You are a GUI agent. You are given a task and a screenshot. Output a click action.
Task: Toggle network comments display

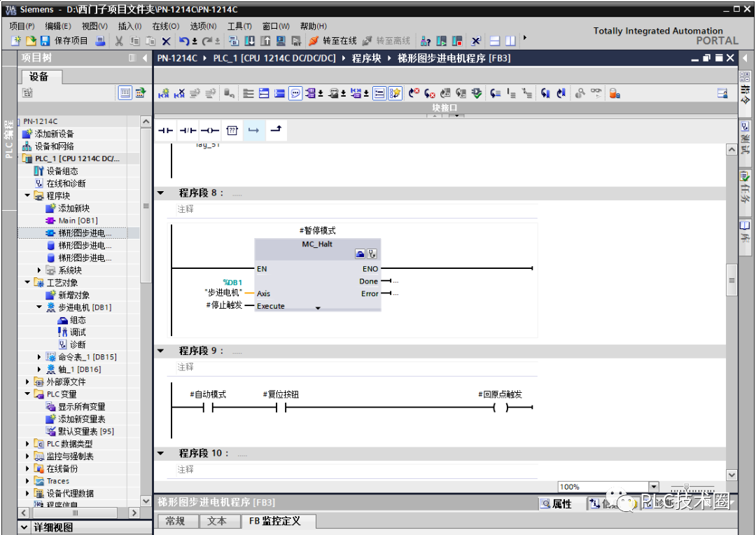coord(379,93)
